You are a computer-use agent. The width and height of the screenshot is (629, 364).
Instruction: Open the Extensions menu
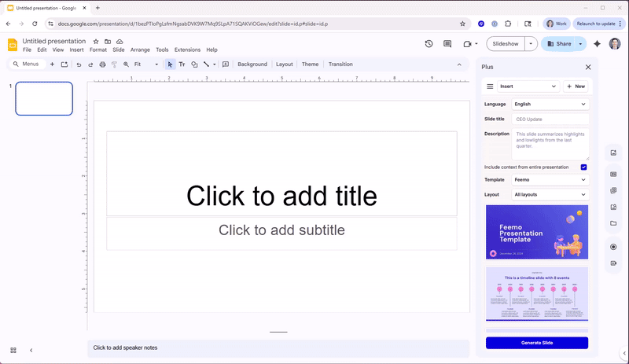(x=187, y=50)
